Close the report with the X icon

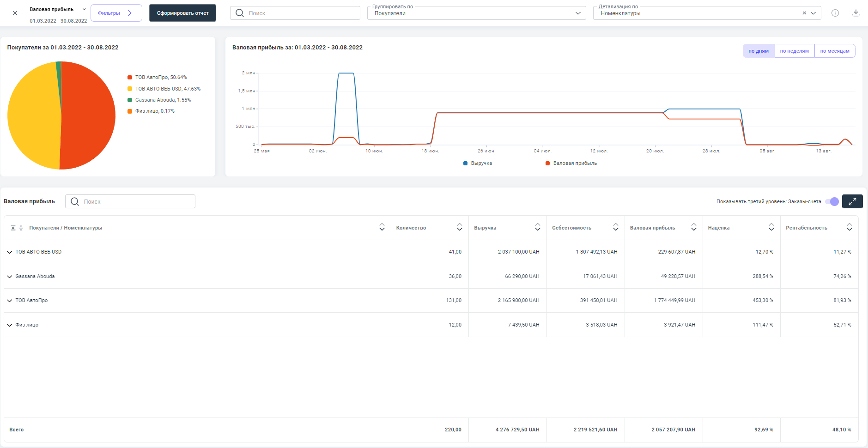pos(15,13)
